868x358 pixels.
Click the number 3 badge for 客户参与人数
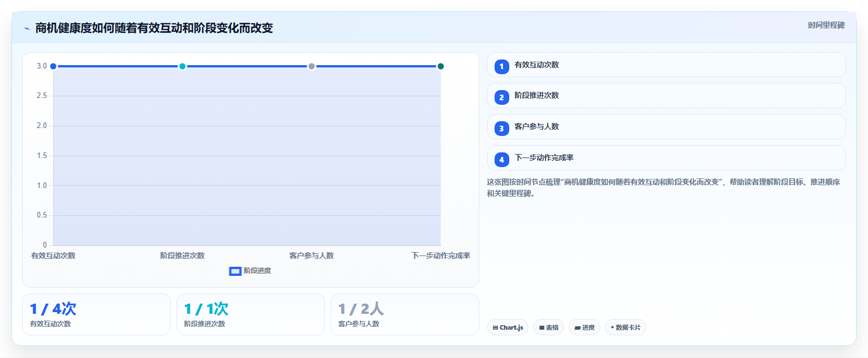(501, 129)
